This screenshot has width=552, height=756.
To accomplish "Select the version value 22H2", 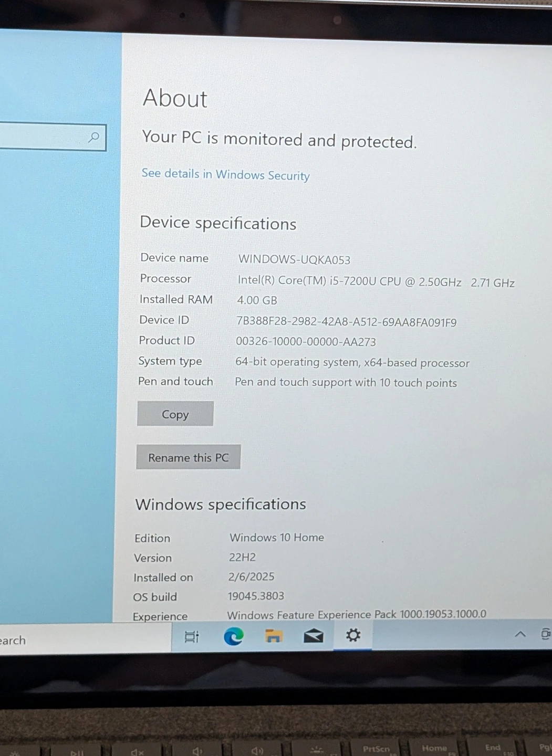I will pyautogui.click(x=242, y=557).
